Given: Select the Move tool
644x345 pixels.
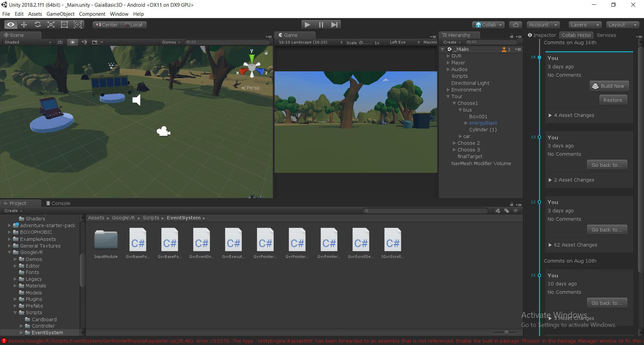Looking at the screenshot, I should [24, 25].
